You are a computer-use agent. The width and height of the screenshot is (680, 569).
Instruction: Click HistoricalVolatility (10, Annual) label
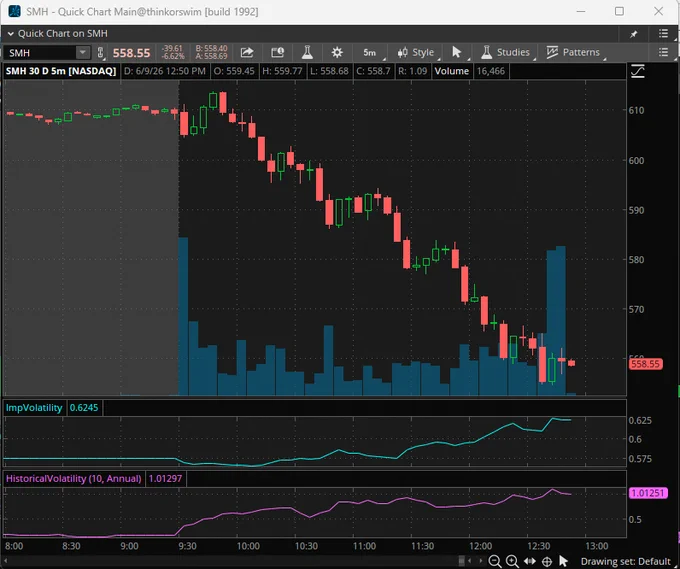pos(73,479)
